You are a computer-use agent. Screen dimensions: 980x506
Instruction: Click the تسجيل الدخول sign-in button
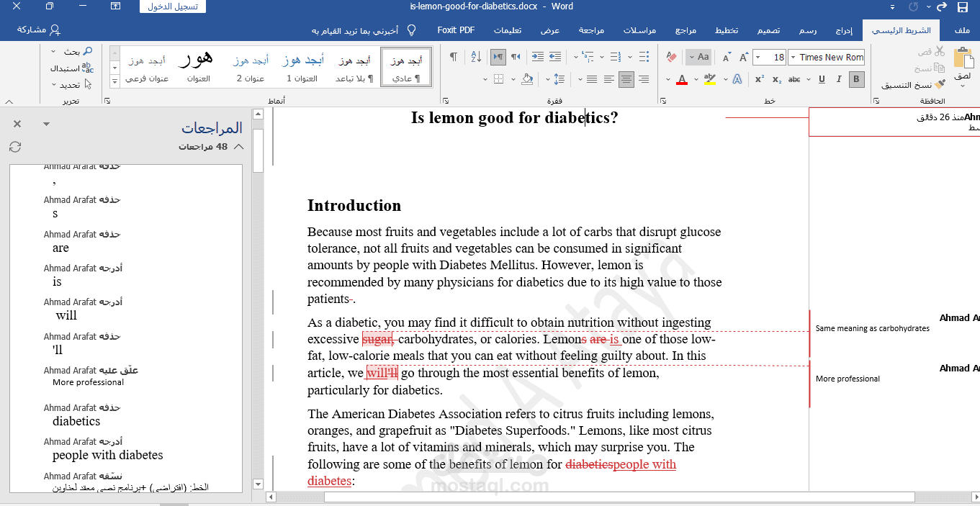[x=173, y=6]
